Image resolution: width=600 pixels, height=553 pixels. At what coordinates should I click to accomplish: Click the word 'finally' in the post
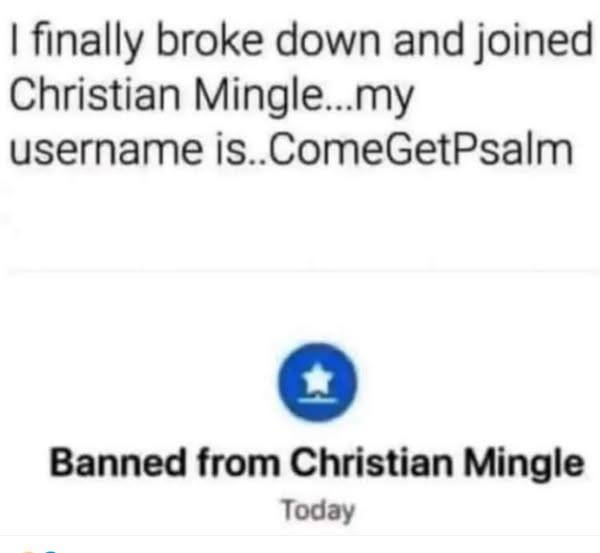pyautogui.click(x=87, y=43)
